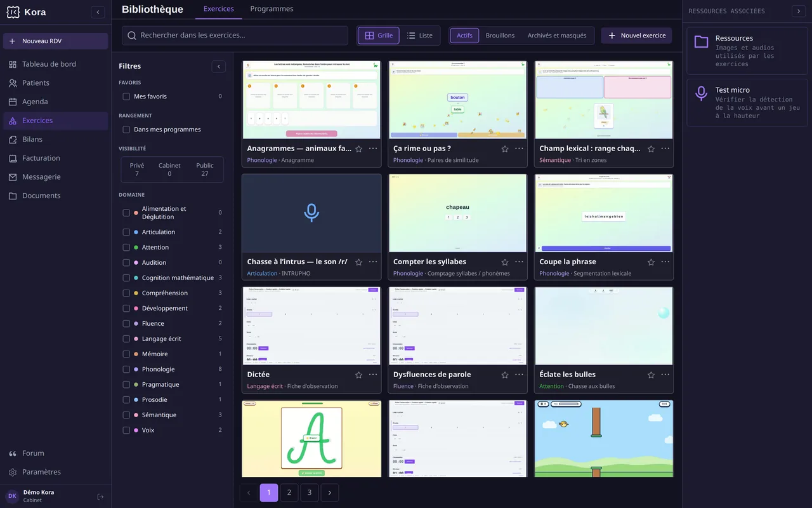This screenshot has height=508, width=812.
Task: Star the Dictée exercise
Action: coord(358,375)
